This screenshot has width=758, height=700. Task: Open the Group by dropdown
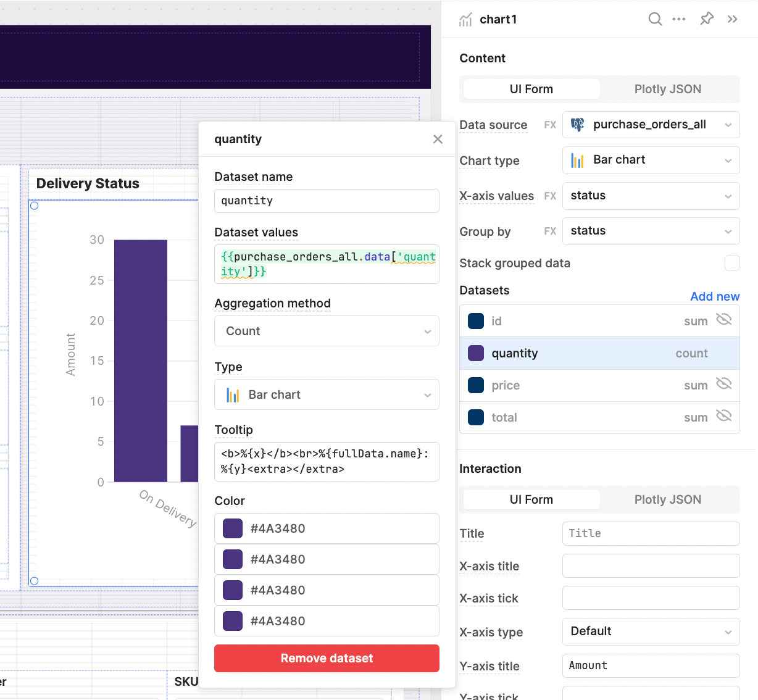coord(651,231)
